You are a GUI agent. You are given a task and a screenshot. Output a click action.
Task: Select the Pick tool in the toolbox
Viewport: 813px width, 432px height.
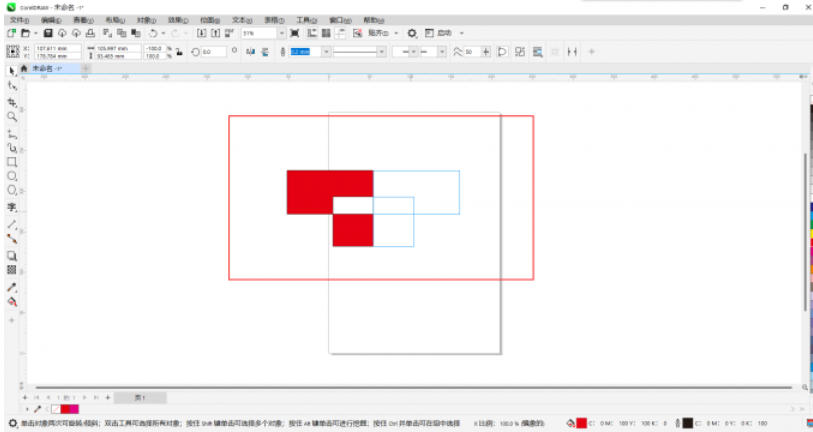point(12,71)
